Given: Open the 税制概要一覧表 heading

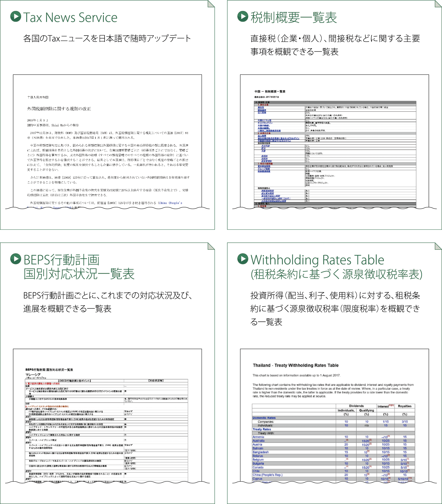Looking at the screenshot, I should (x=294, y=17).
